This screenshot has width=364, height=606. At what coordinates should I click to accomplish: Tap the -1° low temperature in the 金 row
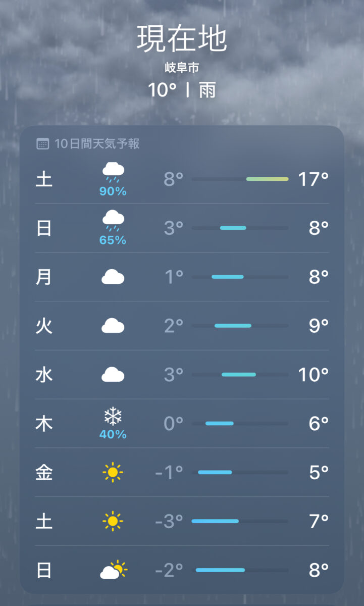169,472
